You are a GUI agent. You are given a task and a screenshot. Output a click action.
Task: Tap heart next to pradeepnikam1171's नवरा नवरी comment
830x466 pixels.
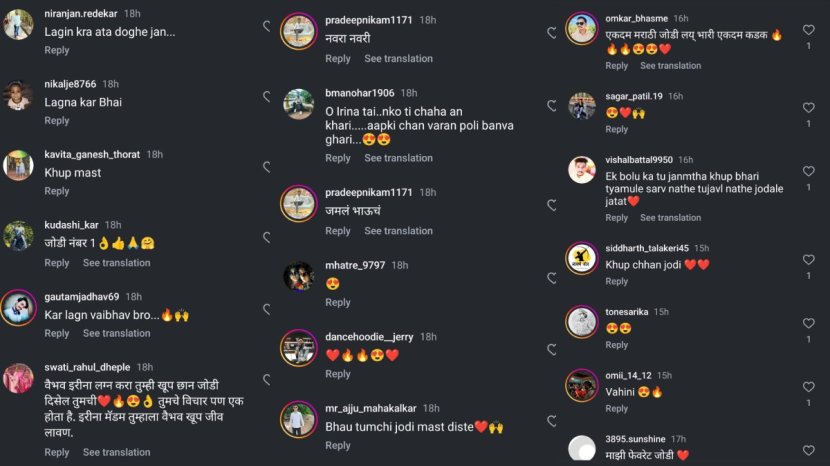point(552,33)
